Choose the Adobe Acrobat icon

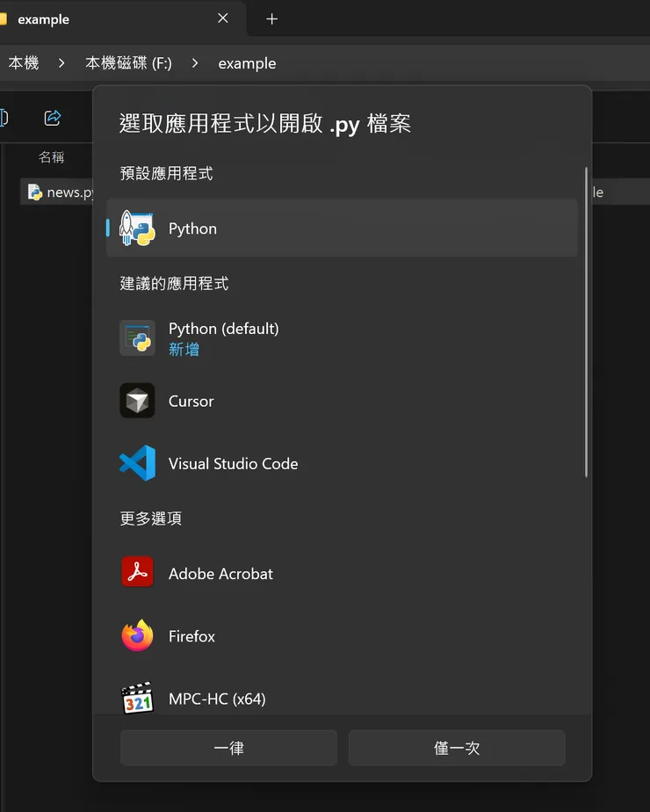(x=137, y=572)
